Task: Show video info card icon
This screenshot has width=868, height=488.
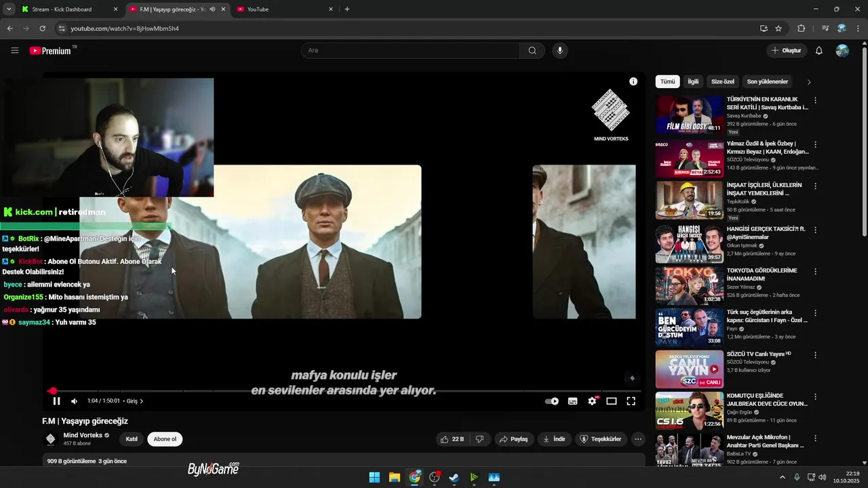Action: [633, 81]
